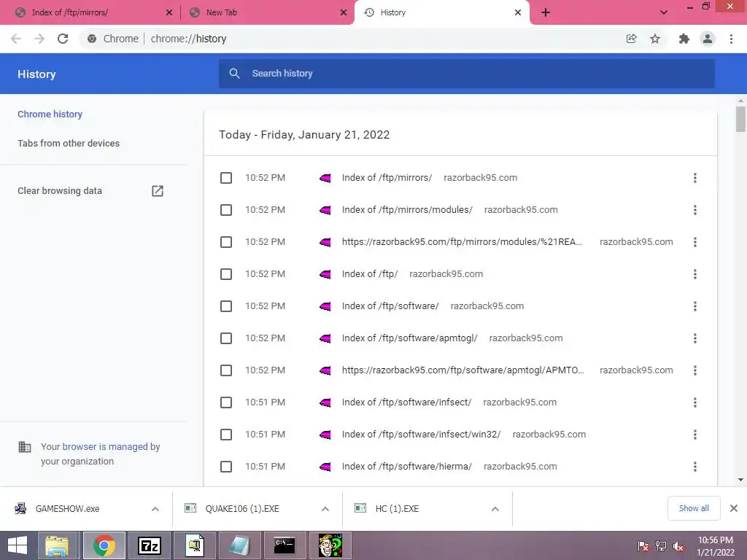Open the 'browser is managed' link
The width and height of the screenshot is (747, 560).
(x=105, y=447)
